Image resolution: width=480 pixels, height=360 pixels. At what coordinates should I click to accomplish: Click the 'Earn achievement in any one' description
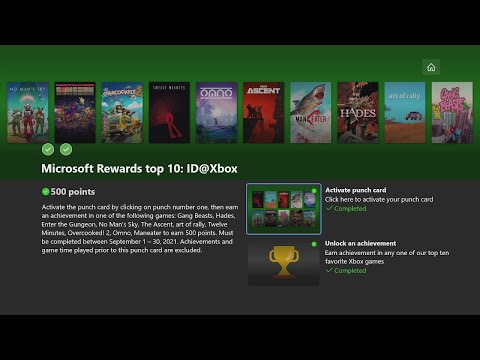[x=387, y=257]
